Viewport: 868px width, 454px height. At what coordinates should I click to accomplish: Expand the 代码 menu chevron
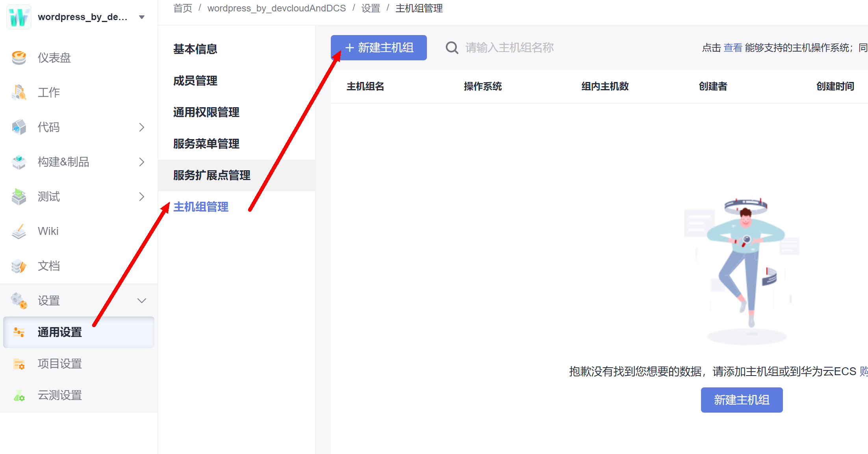click(x=142, y=127)
